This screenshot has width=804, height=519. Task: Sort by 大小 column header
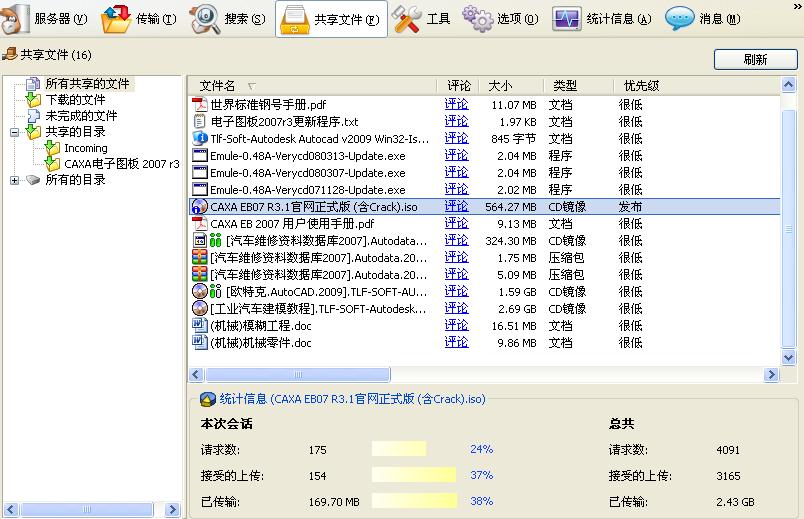(x=500, y=86)
